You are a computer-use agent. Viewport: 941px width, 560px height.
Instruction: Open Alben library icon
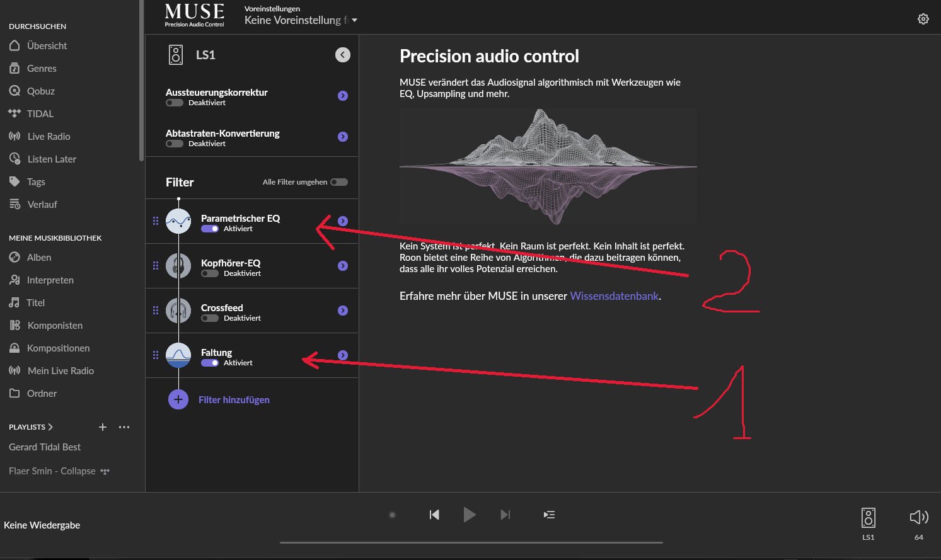pyautogui.click(x=14, y=257)
